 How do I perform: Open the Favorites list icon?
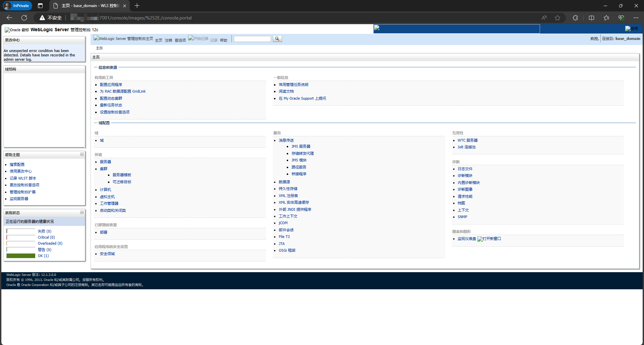606,18
